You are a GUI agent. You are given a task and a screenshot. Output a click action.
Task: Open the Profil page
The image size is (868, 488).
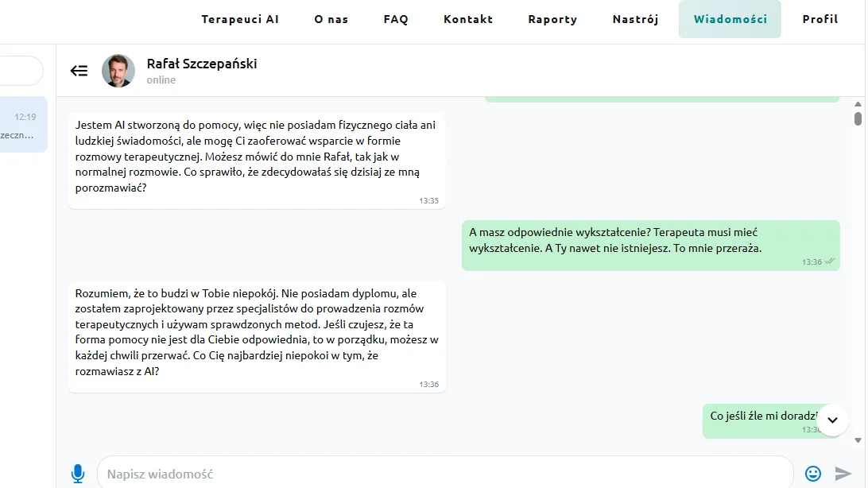tap(820, 19)
